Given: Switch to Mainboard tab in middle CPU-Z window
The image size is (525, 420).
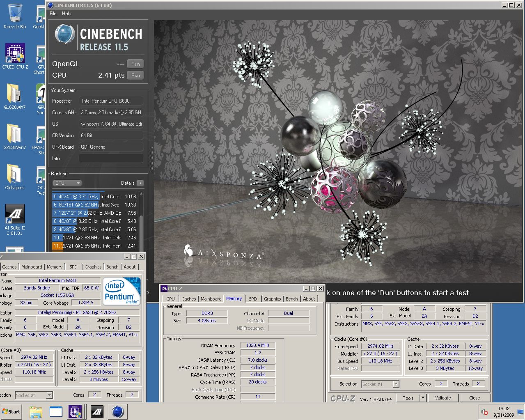Looking at the screenshot, I should point(211,299).
